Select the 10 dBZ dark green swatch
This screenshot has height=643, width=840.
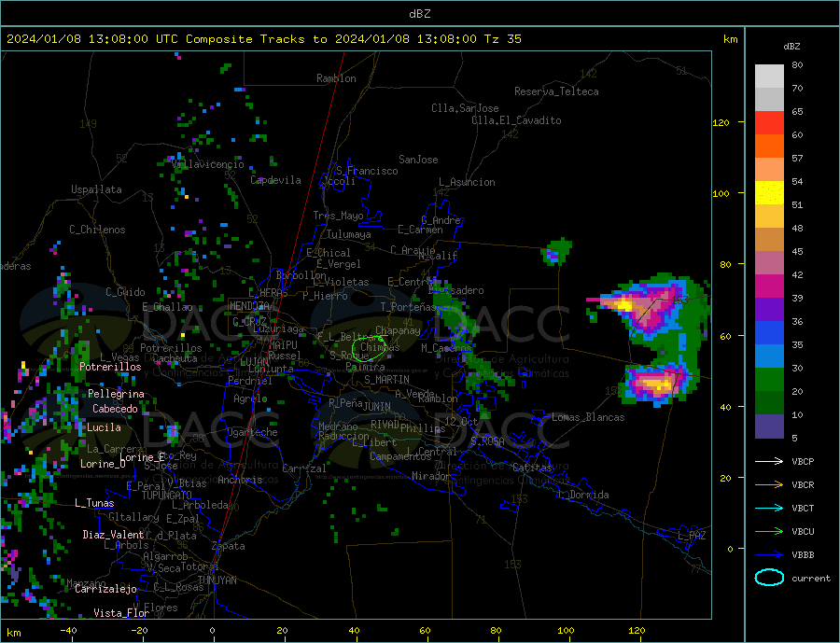pyautogui.click(x=769, y=403)
